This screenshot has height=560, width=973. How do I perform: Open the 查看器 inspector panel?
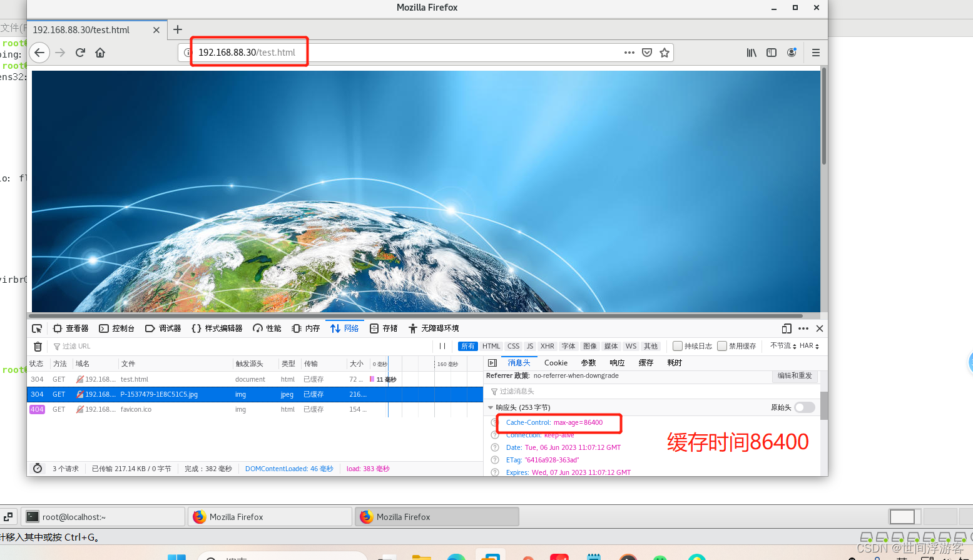click(71, 328)
